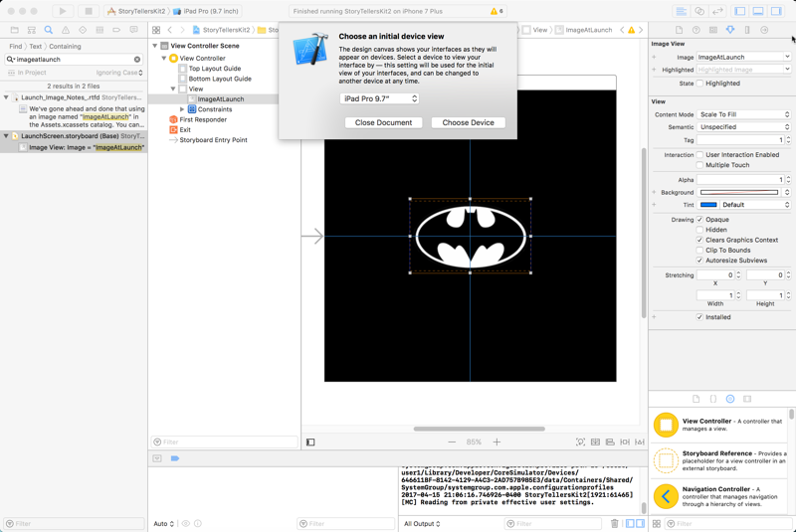The height and width of the screenshot is (532, 796).
Task: Clear the console trash icon
Action: coord(614,523)
